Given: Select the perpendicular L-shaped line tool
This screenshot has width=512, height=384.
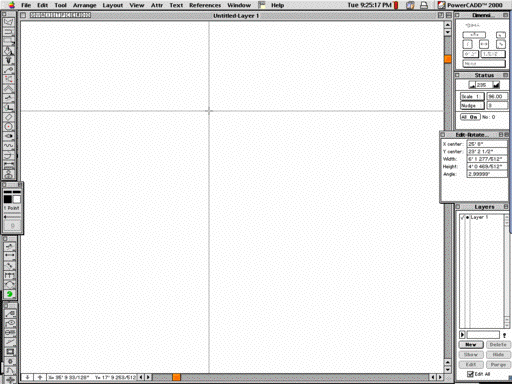Looking at the screenshot, I should [9, 107].
